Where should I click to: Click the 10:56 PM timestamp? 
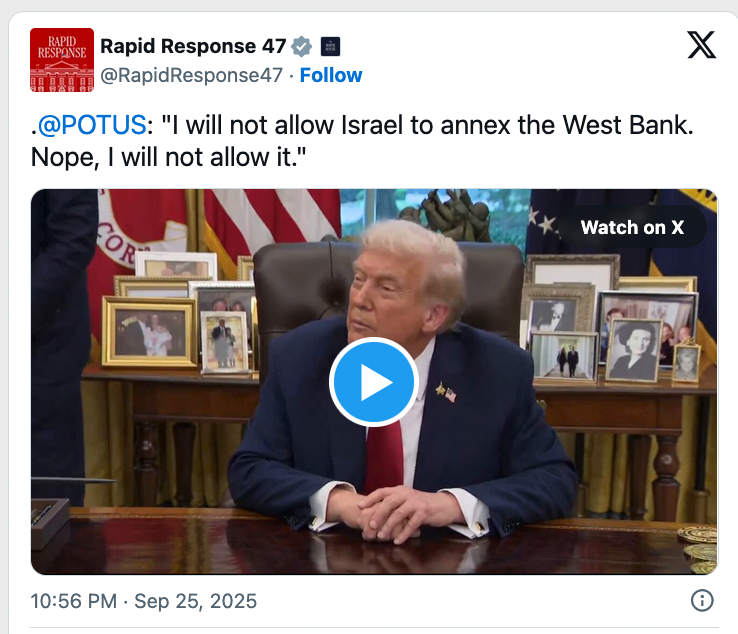73,601
